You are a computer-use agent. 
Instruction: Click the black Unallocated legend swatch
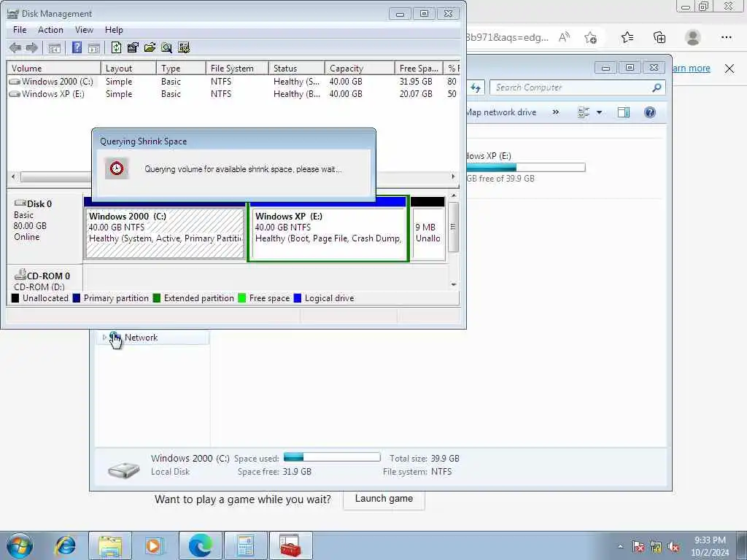(15, 298)
